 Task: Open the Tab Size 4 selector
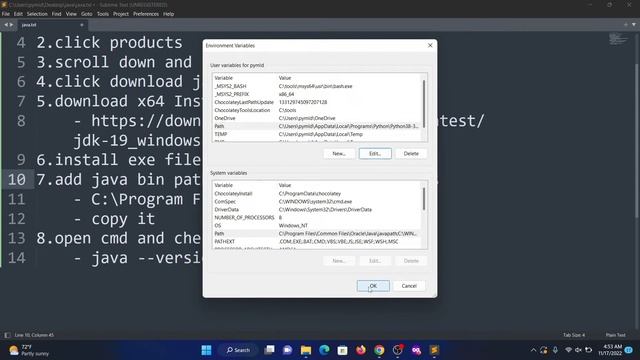[x=574, y=335]
